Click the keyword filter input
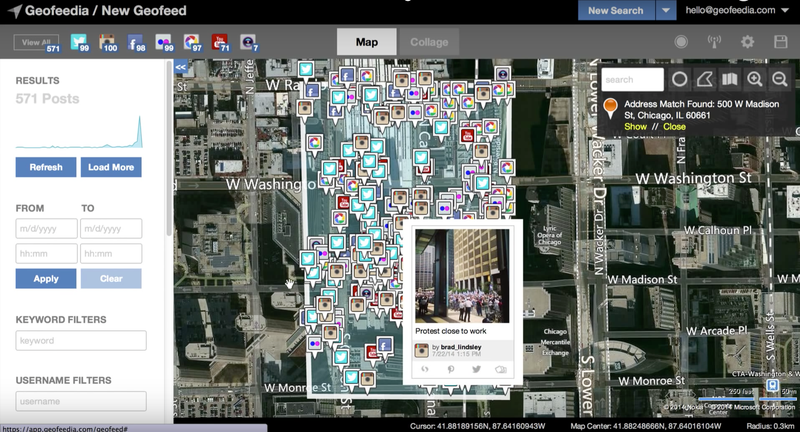Screen dimensions: 800x432 81,340
